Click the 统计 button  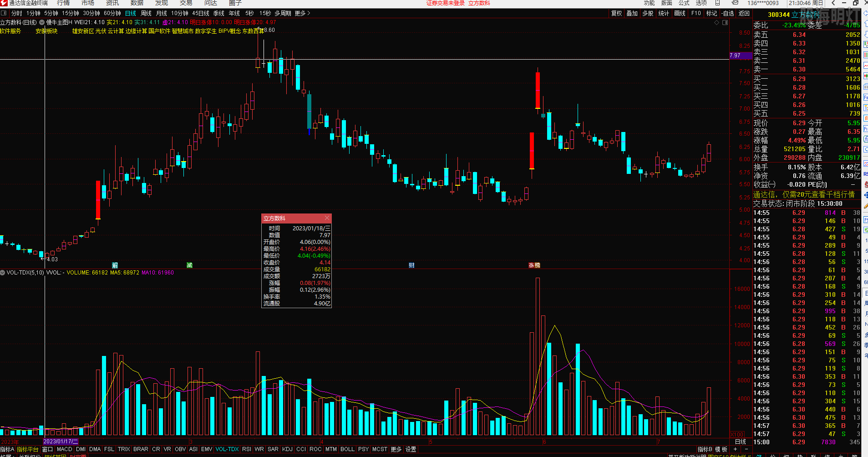[x=664, y=13]
